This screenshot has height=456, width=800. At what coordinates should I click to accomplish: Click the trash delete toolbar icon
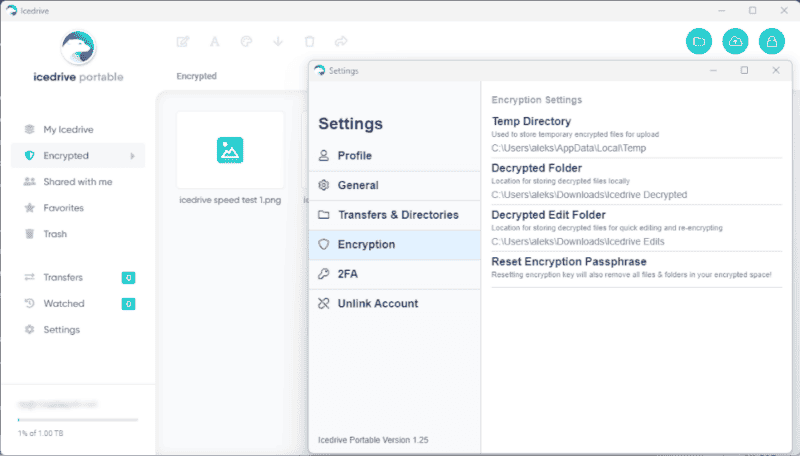tap(309, 41)
